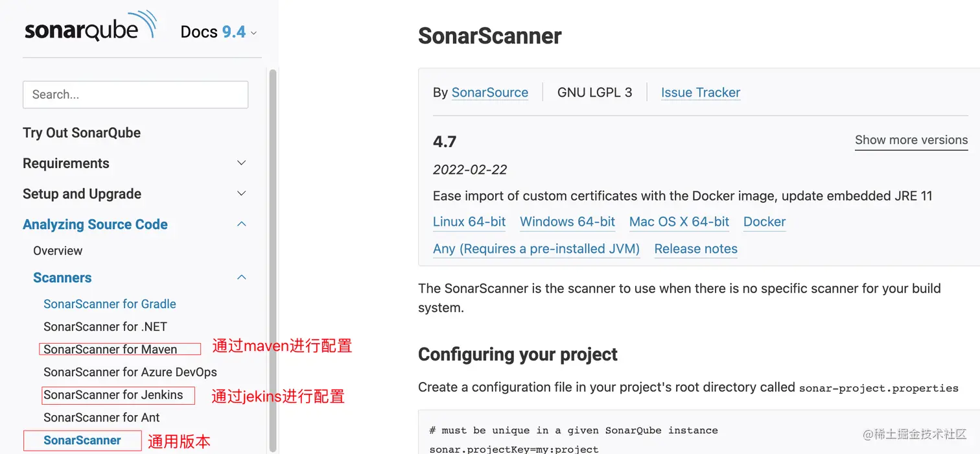Image resolution: width=980 pixels, height=454 pixels.
Task: Click the Search input field
Action: (135, 95)
